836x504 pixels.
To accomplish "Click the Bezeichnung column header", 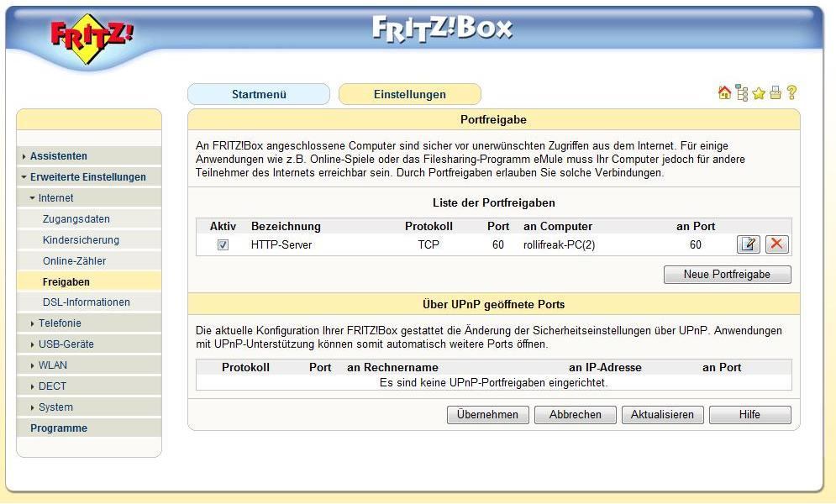I will tap(286, 227).
